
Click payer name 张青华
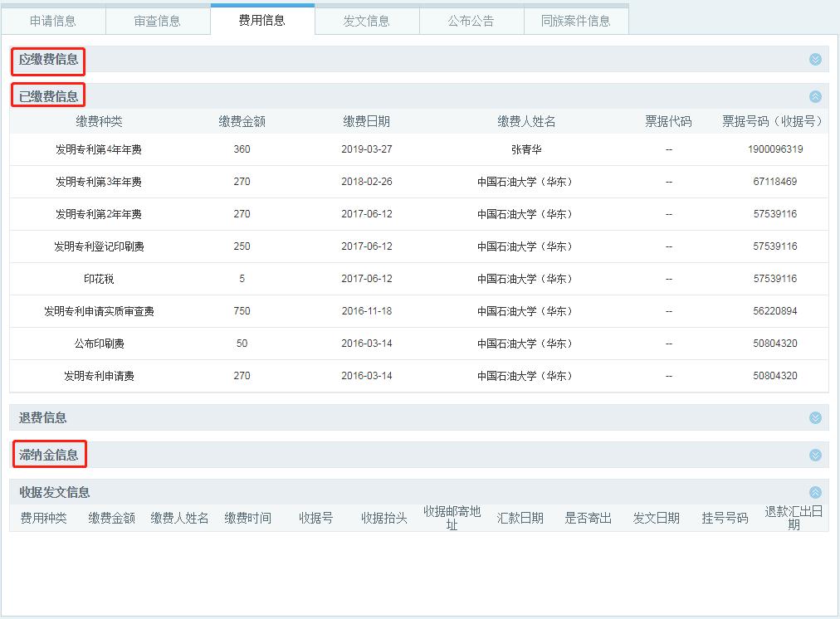526,149
